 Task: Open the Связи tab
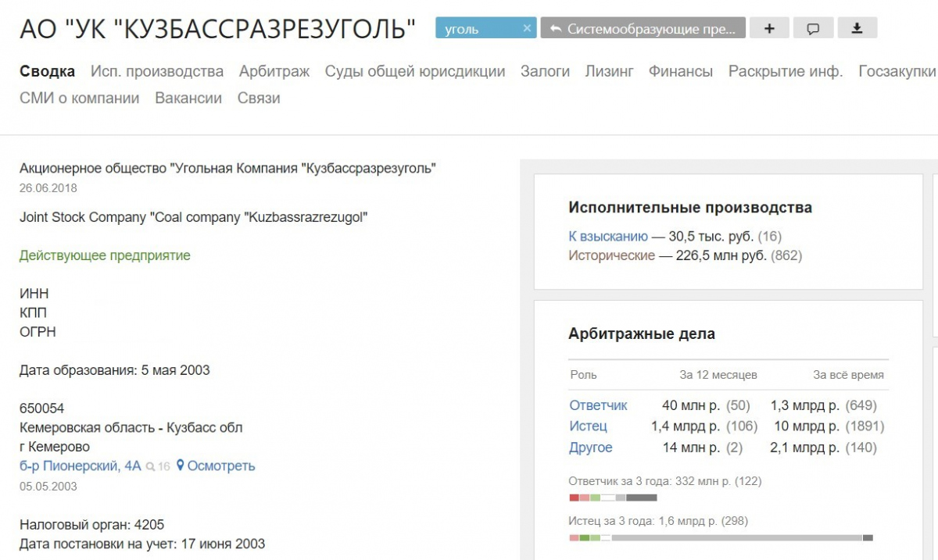(259, 98)
